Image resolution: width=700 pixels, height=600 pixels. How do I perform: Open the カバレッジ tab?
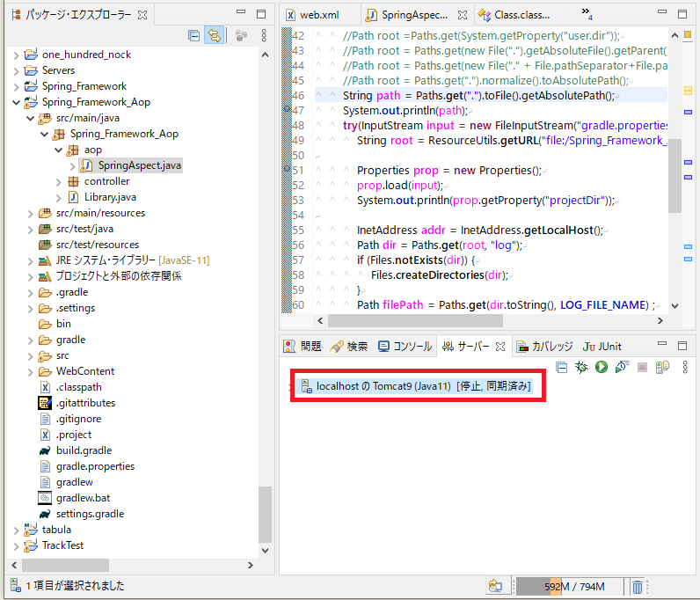click(544, 347)
